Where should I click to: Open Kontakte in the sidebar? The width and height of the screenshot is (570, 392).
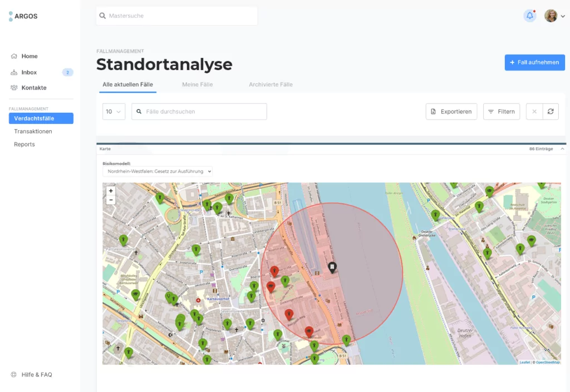point(34,88)
